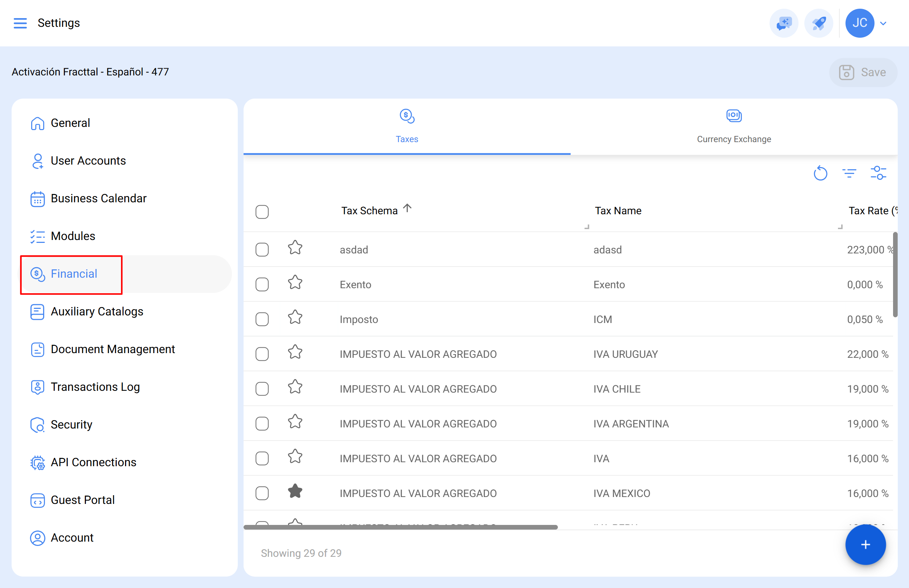
Task: Open the filter options icon
Action: tap(849, 173)
